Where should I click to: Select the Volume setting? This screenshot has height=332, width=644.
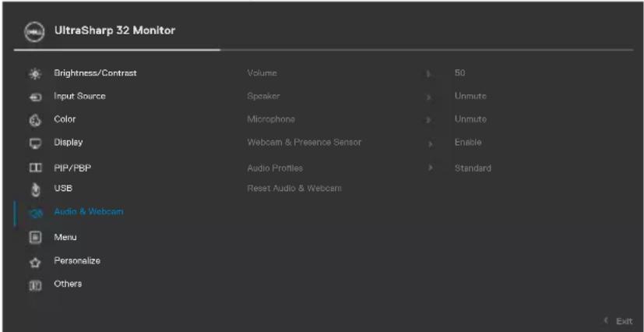[262, 73]
